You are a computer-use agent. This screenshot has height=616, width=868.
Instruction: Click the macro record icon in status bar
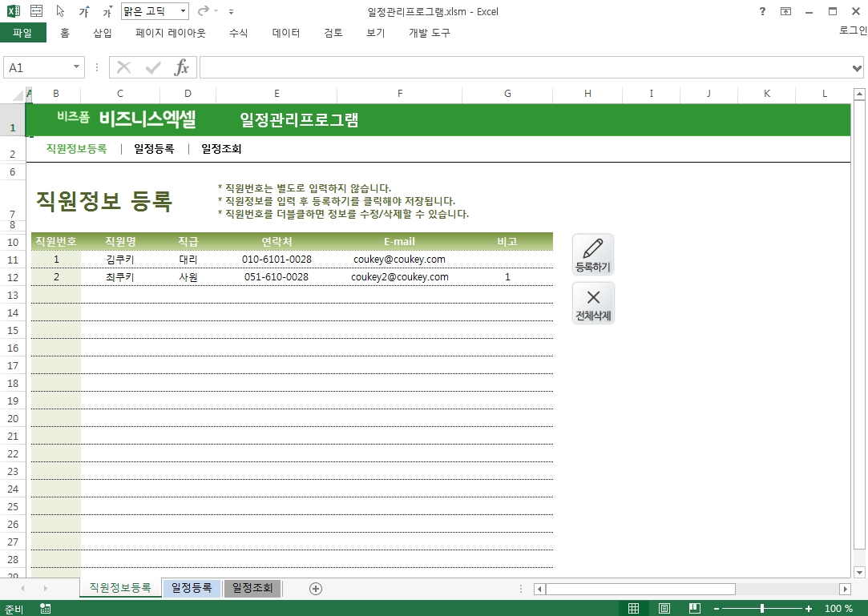pos(46,609)
